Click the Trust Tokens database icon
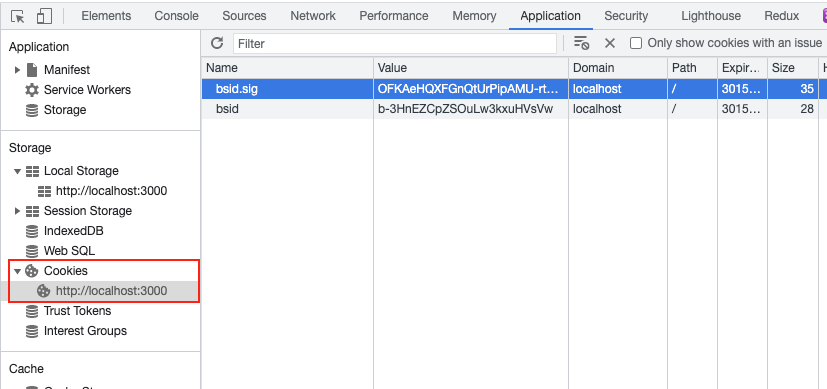The height and width of the screenshot is (389, 827). 32,311
